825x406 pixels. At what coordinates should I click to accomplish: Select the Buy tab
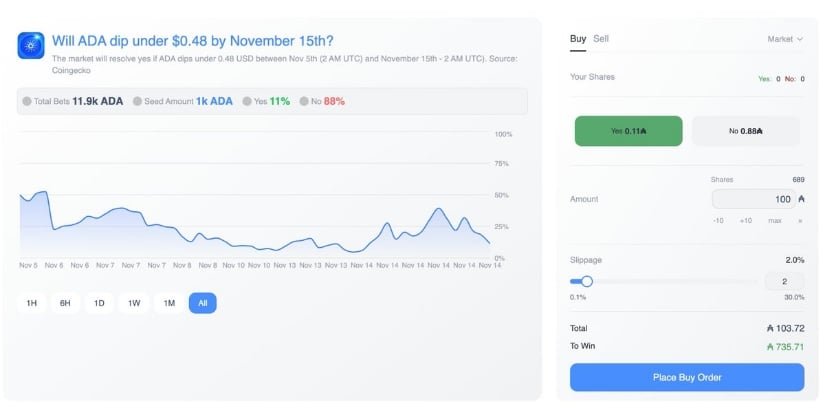tap(578, 38)
